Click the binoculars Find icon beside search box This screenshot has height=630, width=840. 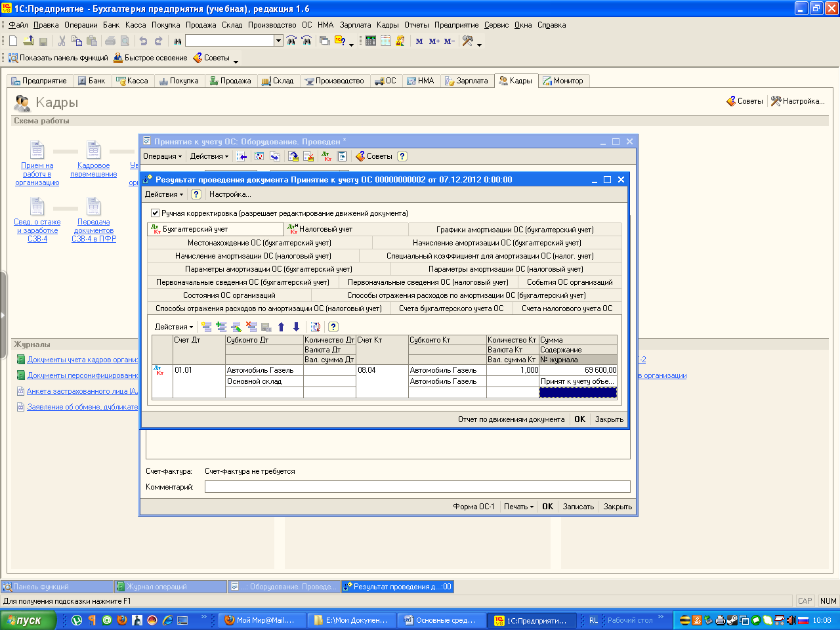[x=177, y=41]
